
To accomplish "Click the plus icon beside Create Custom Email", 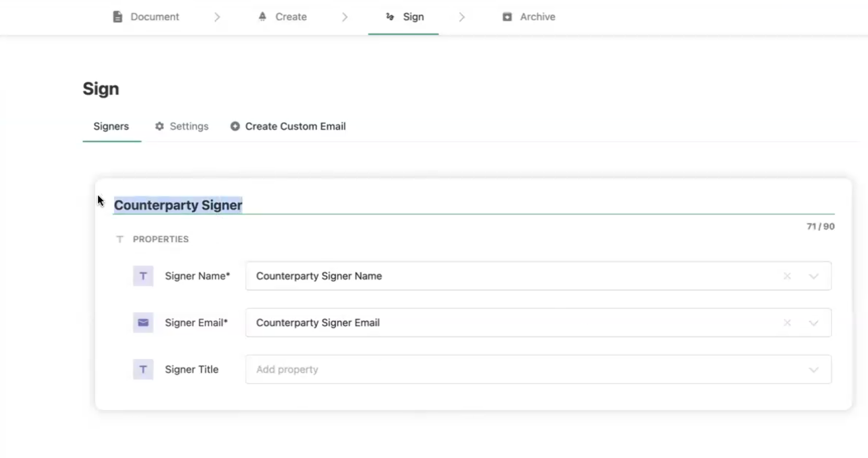I will tap(235, 126).
